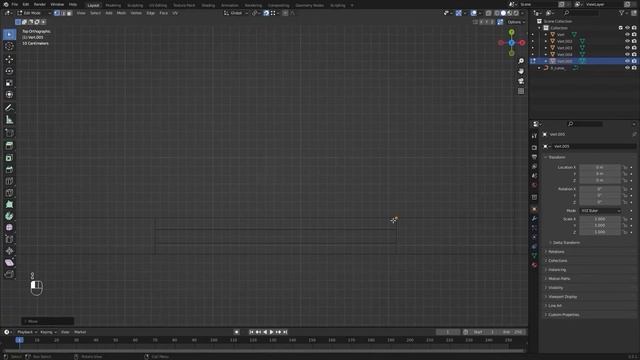Screen dimensions: 640x360
Task: Select the Select Box tool
Action: 9,34
